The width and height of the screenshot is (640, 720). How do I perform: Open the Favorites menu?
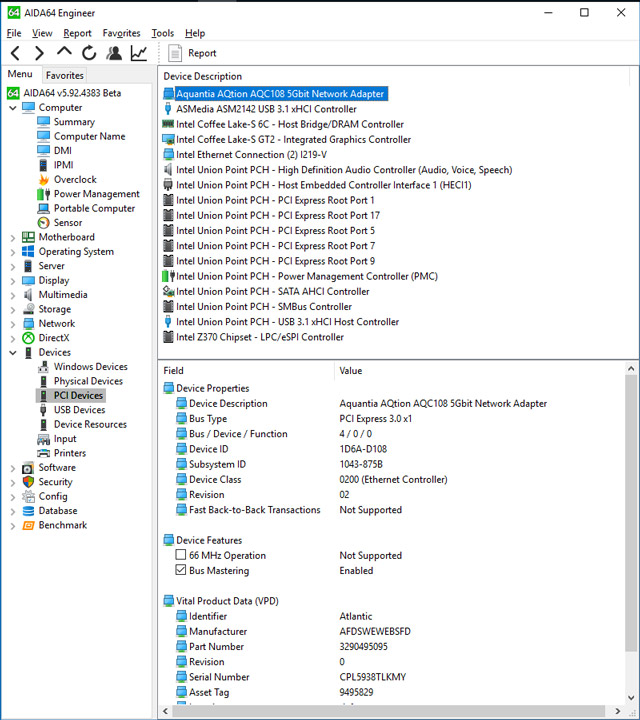121,33
